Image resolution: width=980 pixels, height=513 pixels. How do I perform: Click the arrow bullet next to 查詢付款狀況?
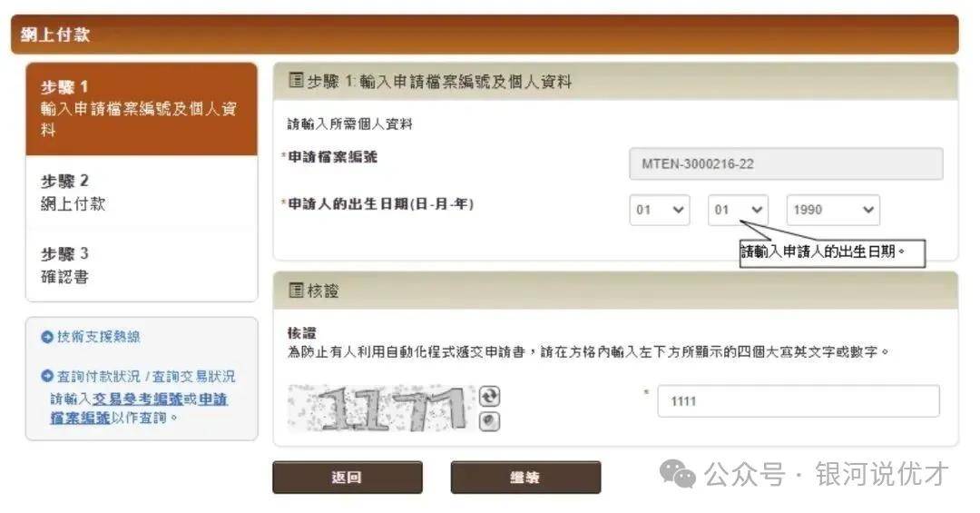pos(47,376)
